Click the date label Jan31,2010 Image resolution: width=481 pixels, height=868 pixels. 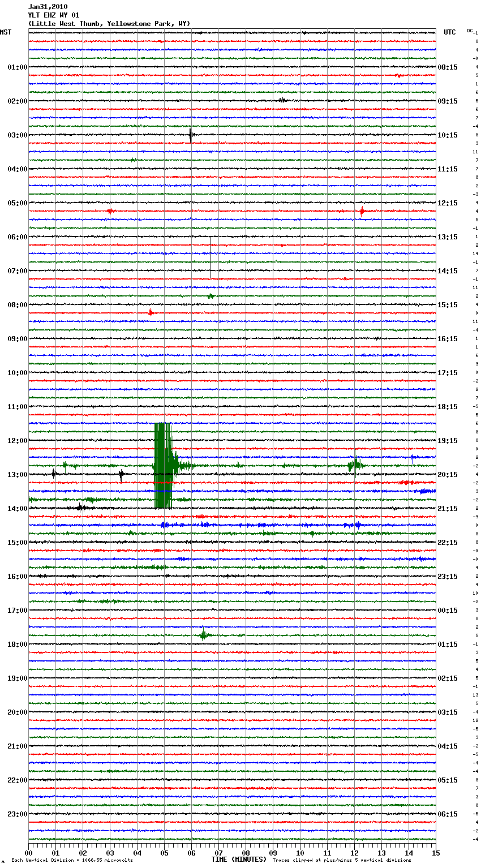[x=48, y=7]
